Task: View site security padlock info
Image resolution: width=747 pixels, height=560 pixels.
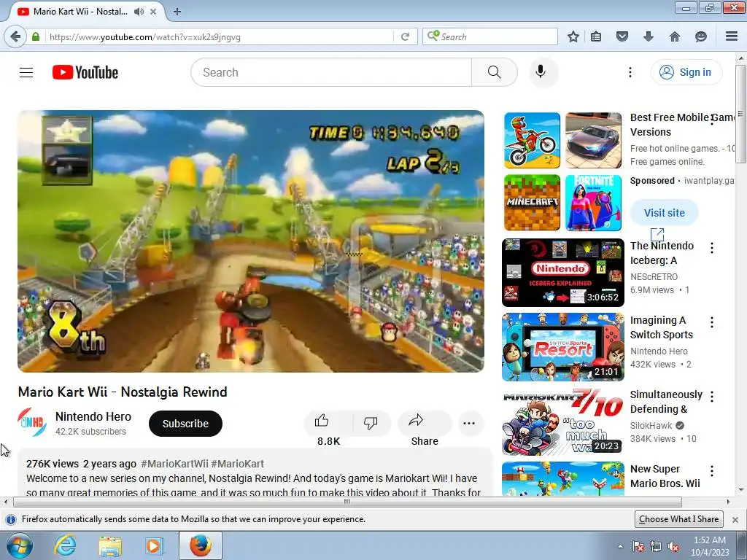Action: [36, 36]
